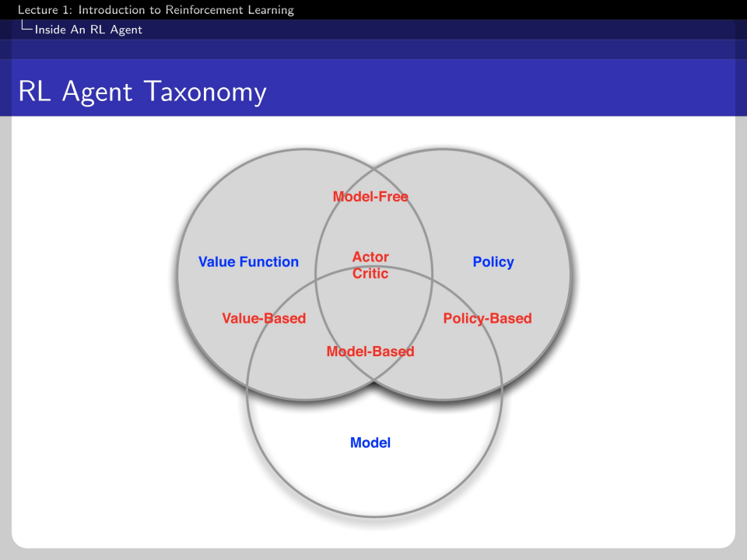Click the red 'Model-Free' label

(x=370, y=197)
